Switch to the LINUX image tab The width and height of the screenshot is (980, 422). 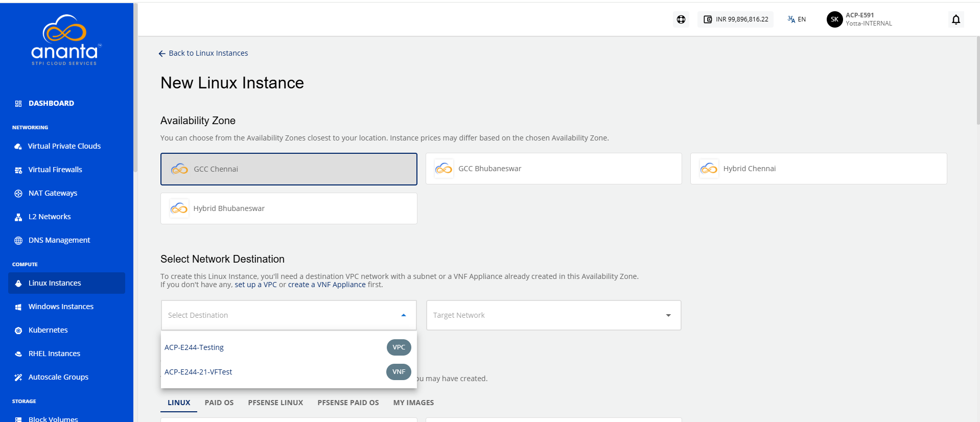coord(179,403)
